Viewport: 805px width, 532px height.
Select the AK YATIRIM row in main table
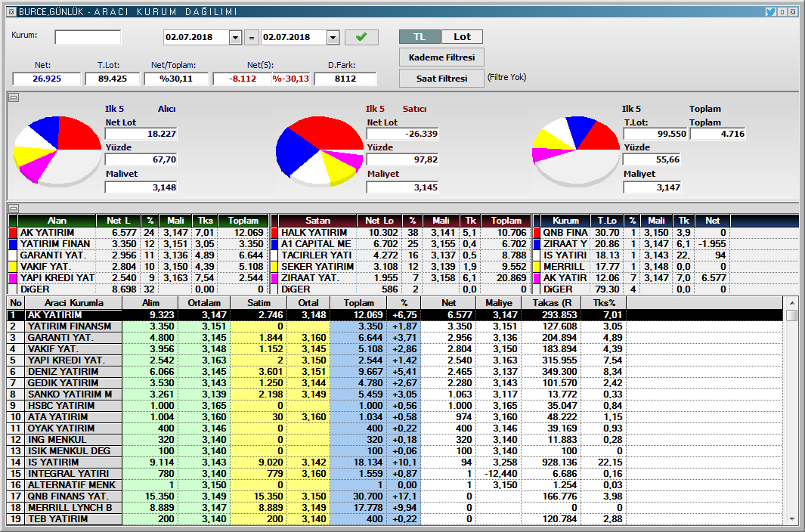(x=395, y=315)
